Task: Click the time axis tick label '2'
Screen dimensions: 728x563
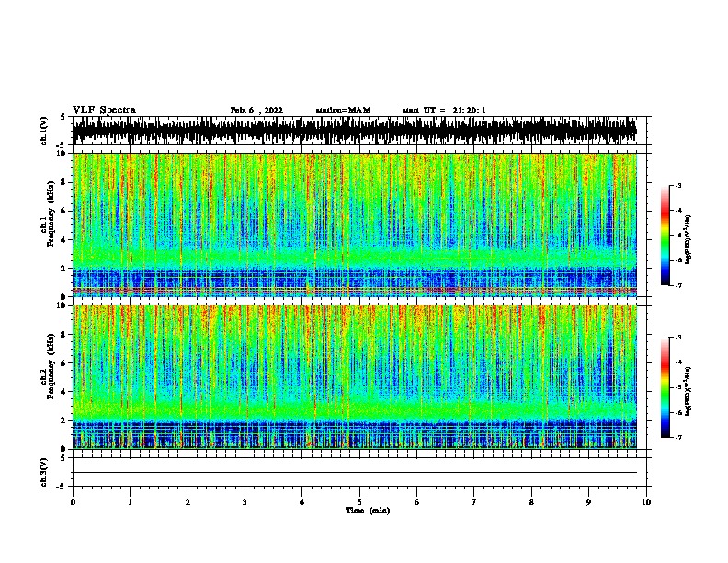Action: 188,502
